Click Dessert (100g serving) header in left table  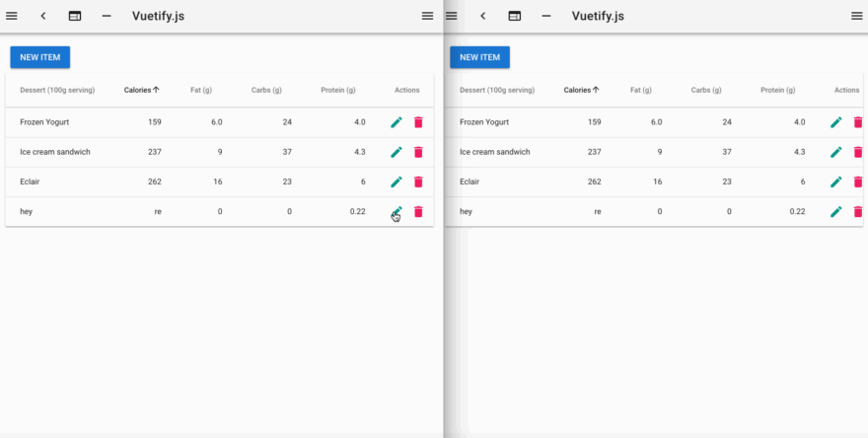pos(57,90)
